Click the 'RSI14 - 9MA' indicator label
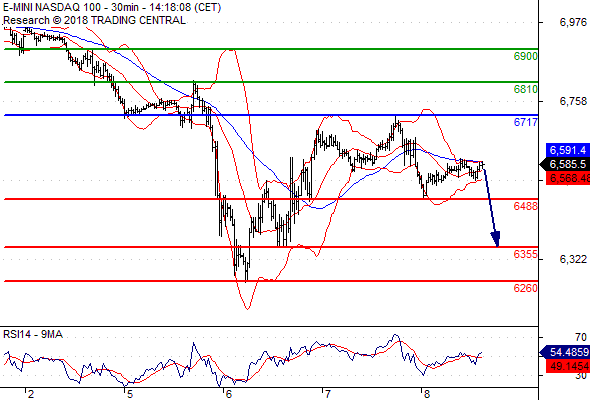This screenshot has width=590, height=400. coord(33,334)
